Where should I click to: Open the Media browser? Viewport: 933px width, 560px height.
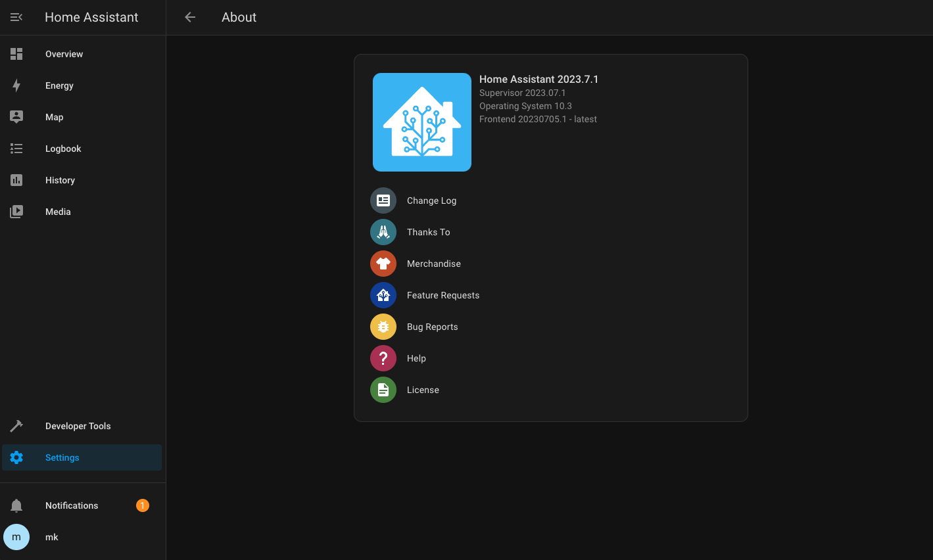click(x=82, y=212)
